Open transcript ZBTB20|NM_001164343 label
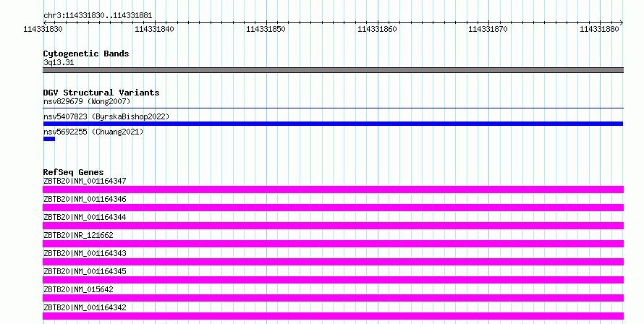Screen dimensions: 644x324 pyautogui.click(x=85, y=253)
